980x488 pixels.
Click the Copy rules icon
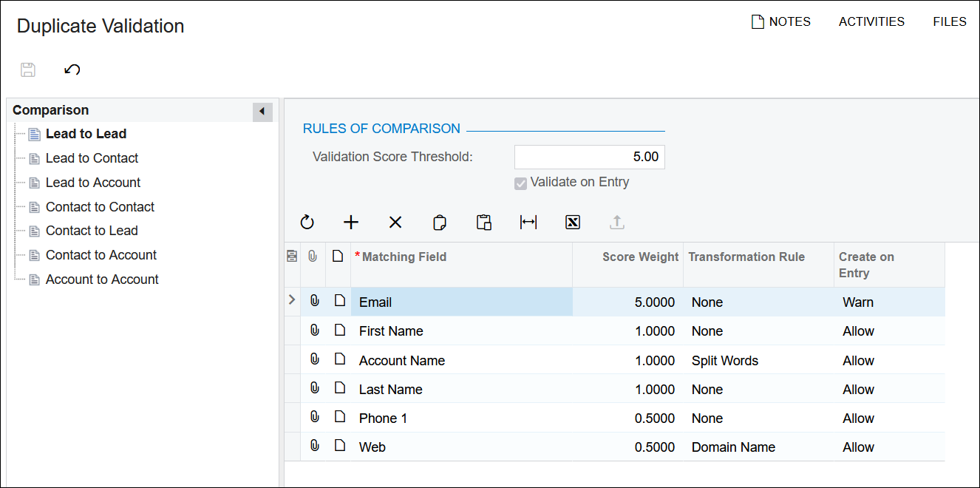(440, 223)
